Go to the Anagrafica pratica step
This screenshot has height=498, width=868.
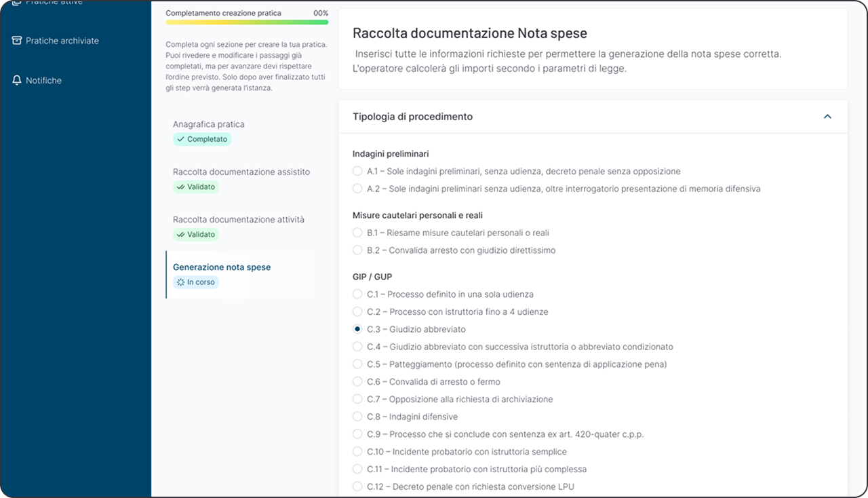pyautogui.click(x=209, y=124)
